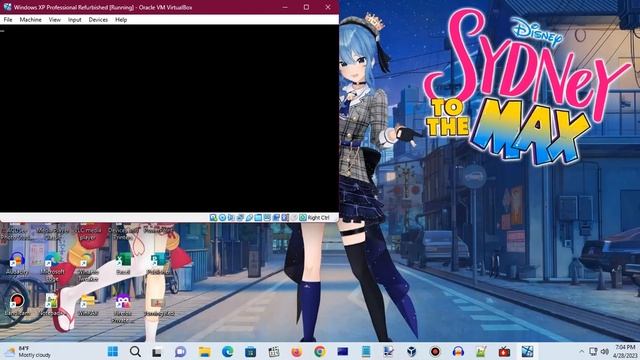Open the volume tray icon
Screen dimensions: 640x360
click(604, 351)
